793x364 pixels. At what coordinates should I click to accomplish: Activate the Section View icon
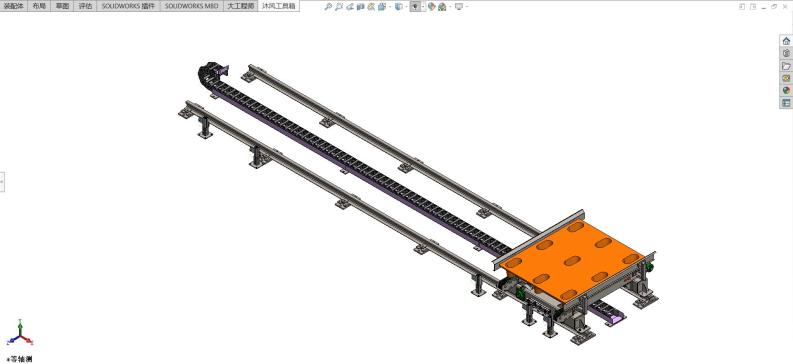coord(361,7)
